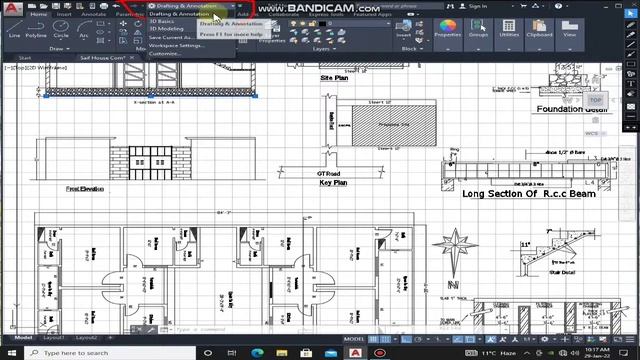The width and height of the screenshot is (640, 360).
Task: Click the Save icon in Quick Access toolbar
Action: point(56,6)
